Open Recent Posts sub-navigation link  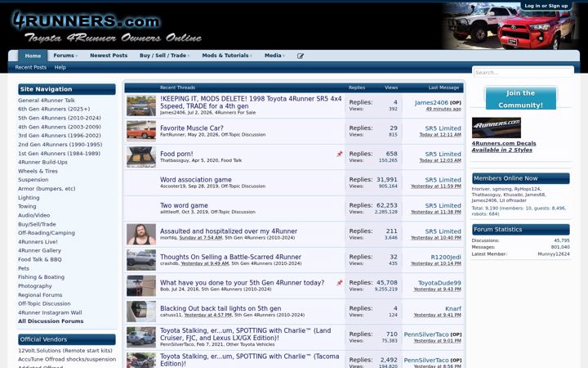coord(31,67)
